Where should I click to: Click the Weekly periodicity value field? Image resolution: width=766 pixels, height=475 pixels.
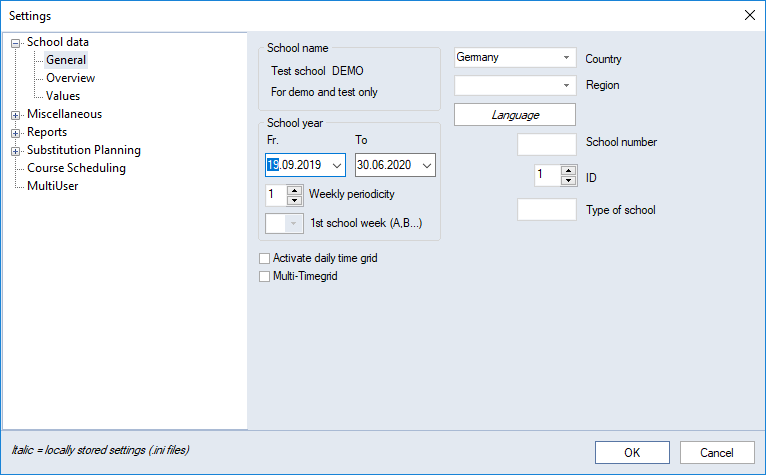(x=276, y=195)
